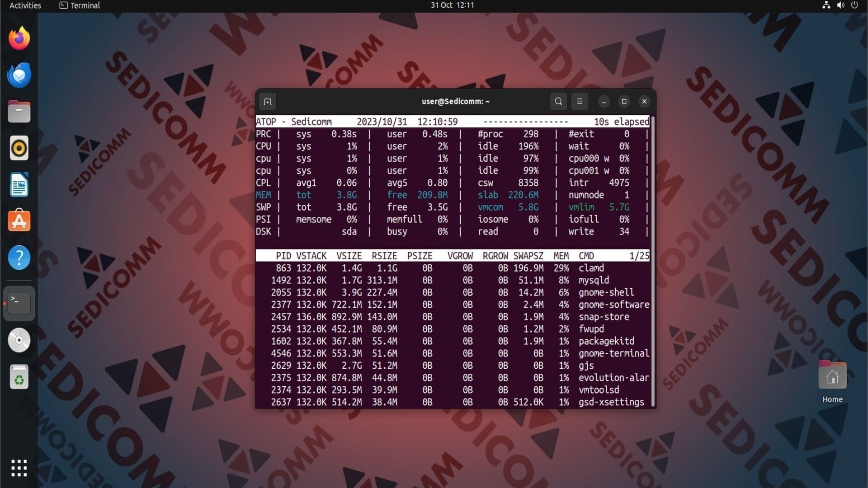
Task: Click the volume icon in top bar
Action: (840, 5)
